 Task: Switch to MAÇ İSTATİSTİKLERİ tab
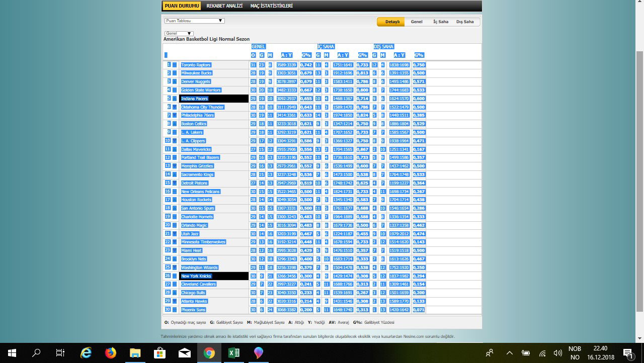pyautogui.click(x=272, y=6)
